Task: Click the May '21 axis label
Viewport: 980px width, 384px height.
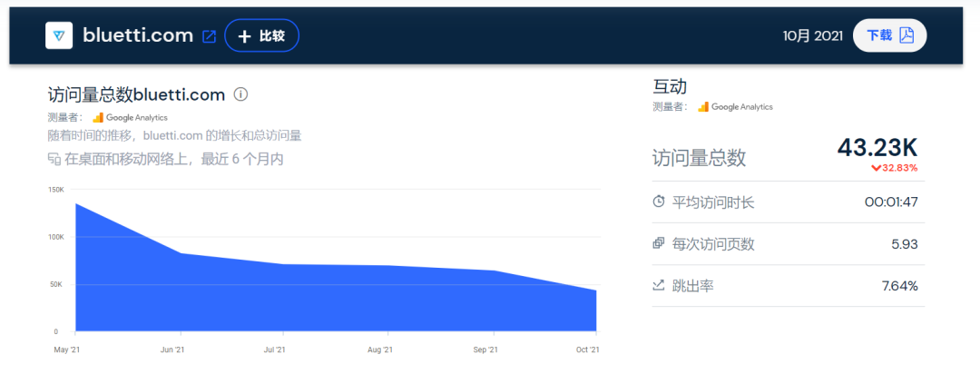Action: 67,350
